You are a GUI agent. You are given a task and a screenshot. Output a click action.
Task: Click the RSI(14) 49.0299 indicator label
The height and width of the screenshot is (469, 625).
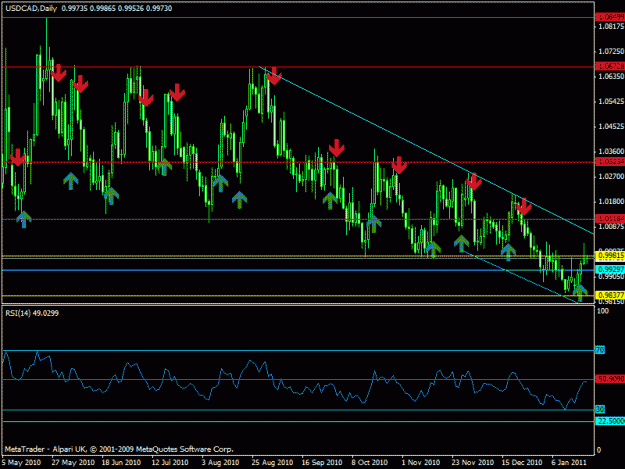pos(32,313)
